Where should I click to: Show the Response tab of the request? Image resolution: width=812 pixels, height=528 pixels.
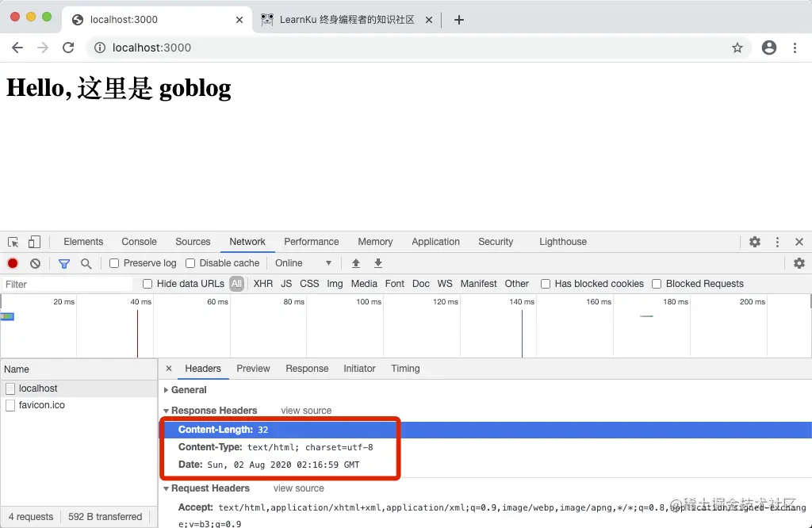[x=307, y=369]
